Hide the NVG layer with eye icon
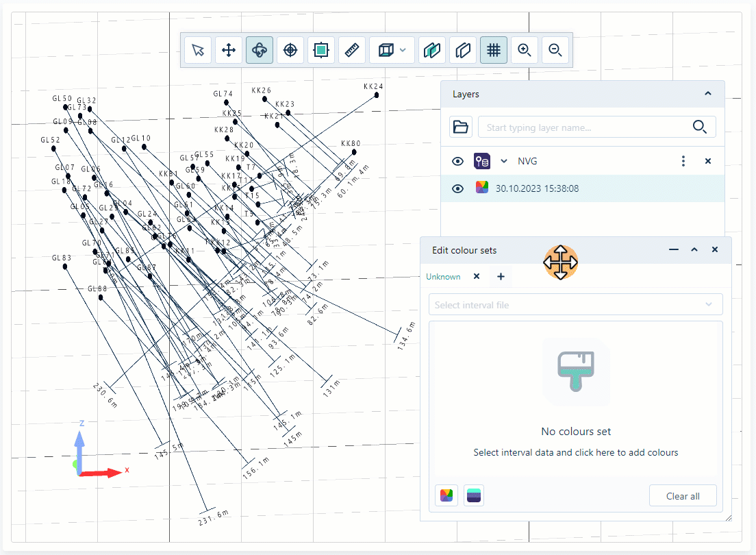 click(458, 161)
